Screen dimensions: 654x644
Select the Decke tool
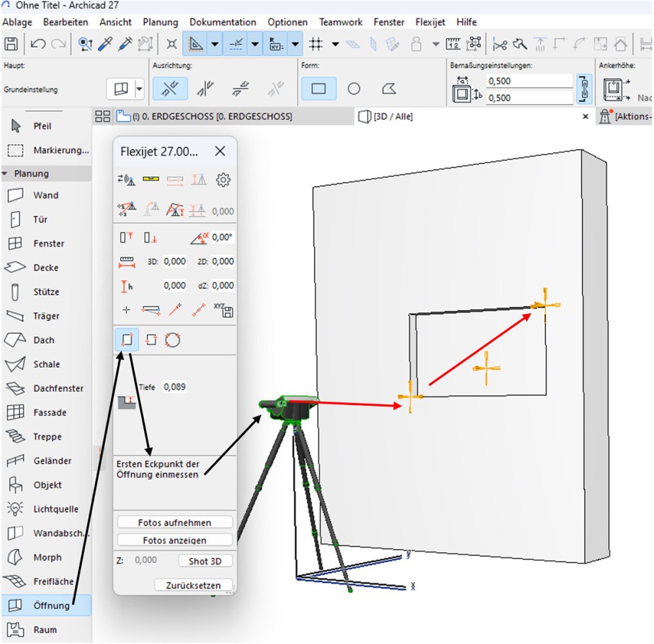click(x=46, y=268)
